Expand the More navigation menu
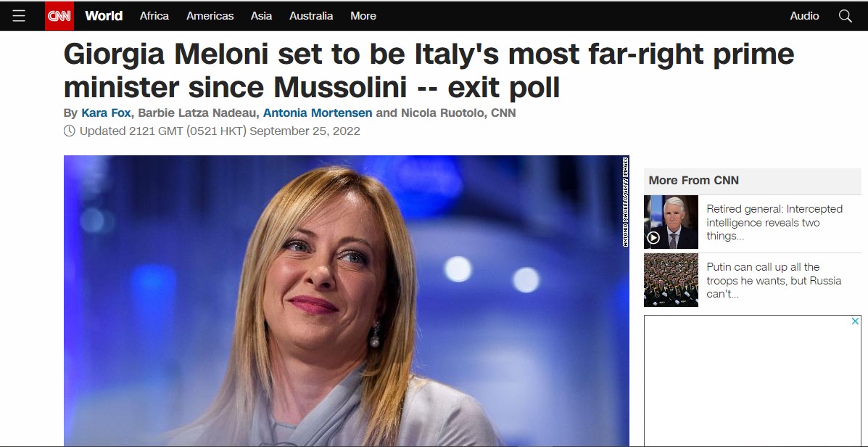This screenshot has width=868, height=447. (x=363, y=16)
